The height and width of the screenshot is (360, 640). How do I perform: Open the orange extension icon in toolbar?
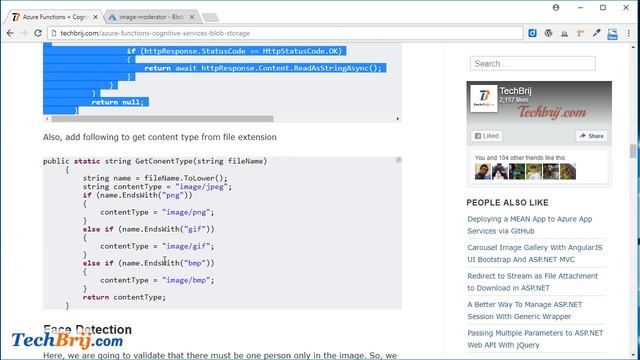click(580, 33)
